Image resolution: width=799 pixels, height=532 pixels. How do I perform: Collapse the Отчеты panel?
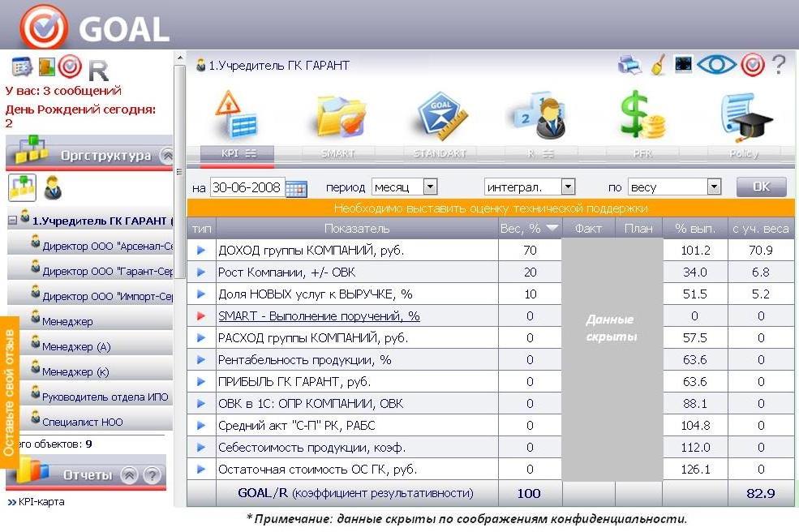click(x=130, y=475)
